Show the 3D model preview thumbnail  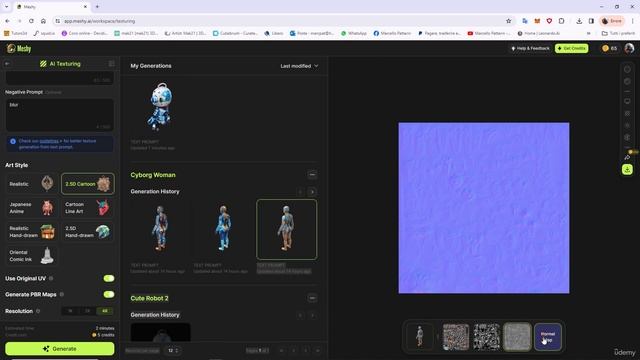[420, 337]
